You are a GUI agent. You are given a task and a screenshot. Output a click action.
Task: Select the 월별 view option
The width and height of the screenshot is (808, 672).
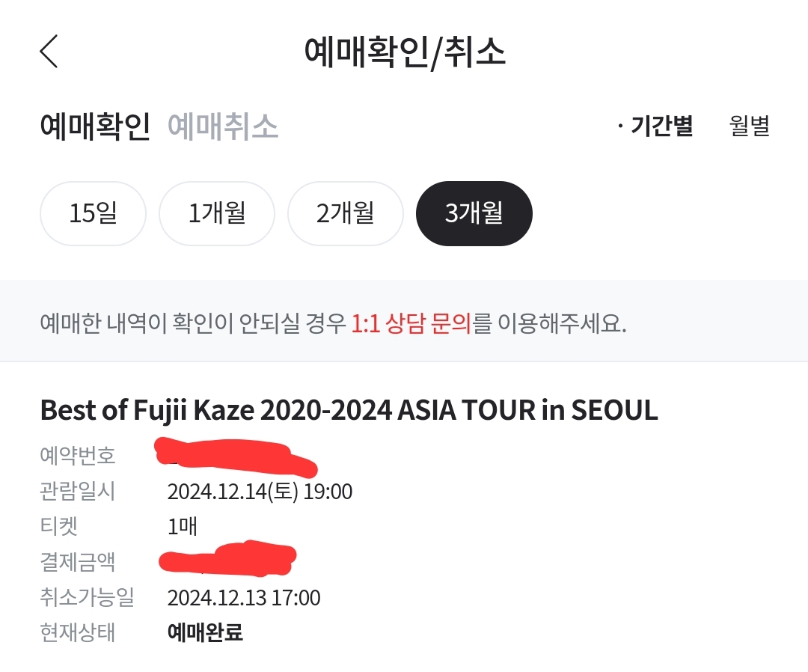pyautogui.click(x=750, y=126)
